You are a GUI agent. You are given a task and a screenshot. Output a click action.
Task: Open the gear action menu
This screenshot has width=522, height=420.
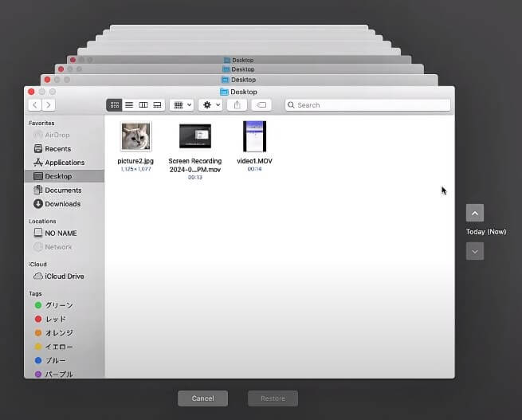tap(210, 105)
